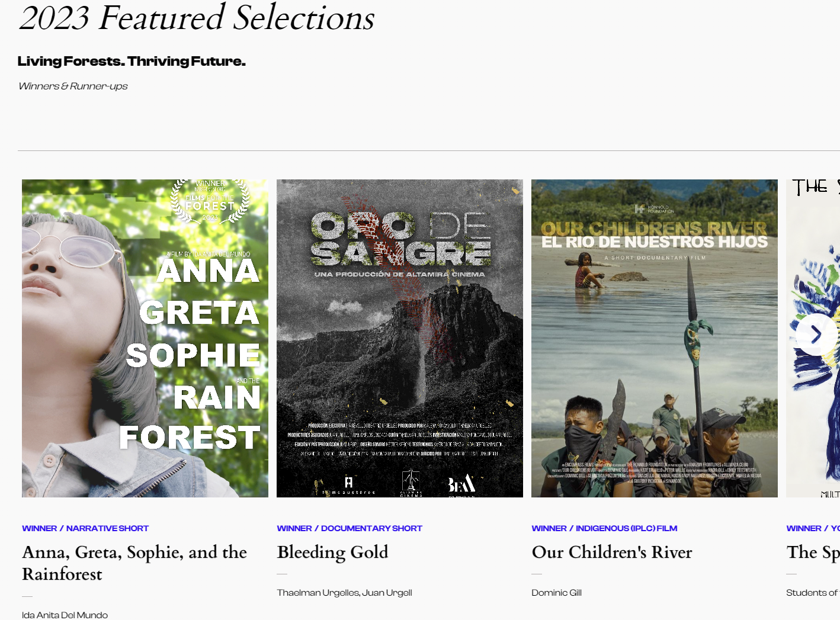
Task: Click the Winner / Documentary Short label
Action: (350, 528)
